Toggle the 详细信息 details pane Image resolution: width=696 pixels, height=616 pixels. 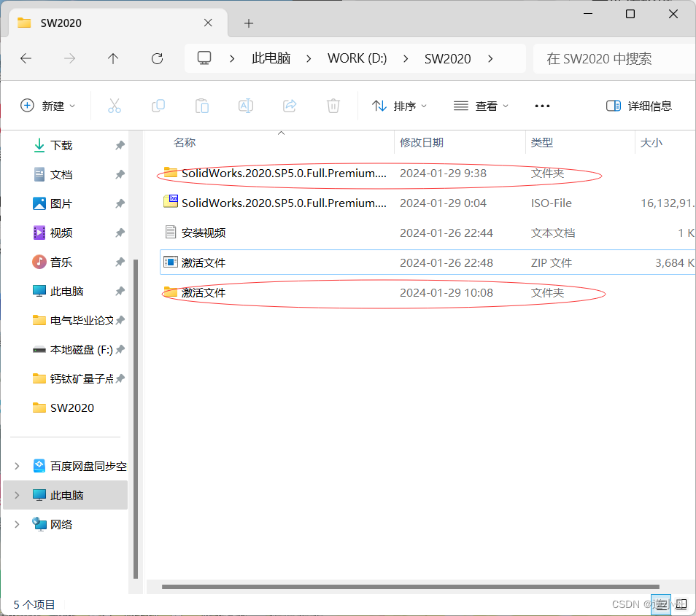tap(639, 106)
